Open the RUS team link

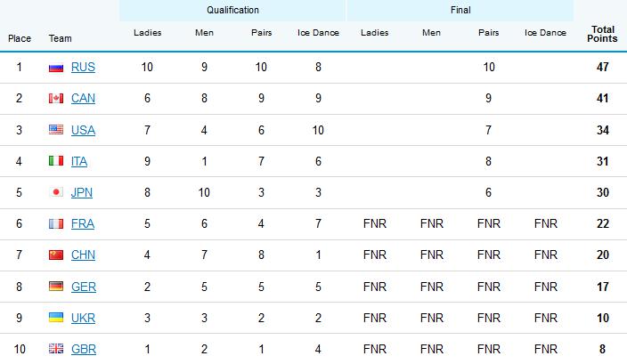coord(83,68)
